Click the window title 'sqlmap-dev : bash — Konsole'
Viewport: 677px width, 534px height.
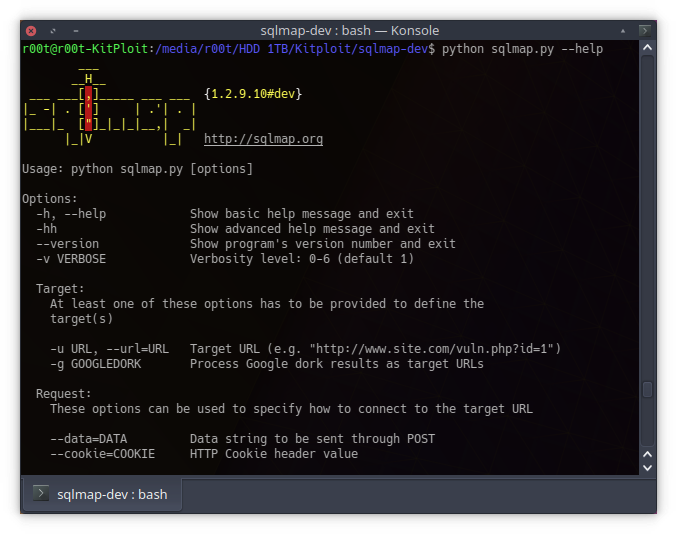point(350,31)
